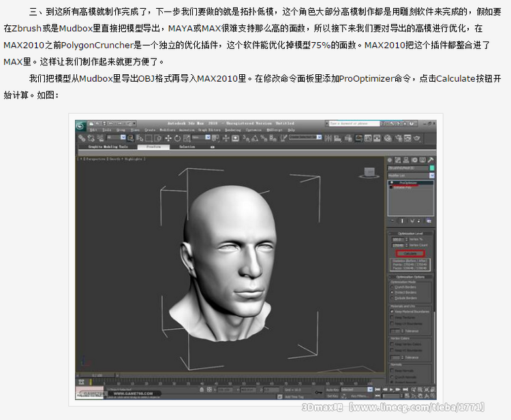This screenshot has width=511, height=420.
Task: Enable Keep Vertex Colors checkbox
Action: tap(406, 344)
